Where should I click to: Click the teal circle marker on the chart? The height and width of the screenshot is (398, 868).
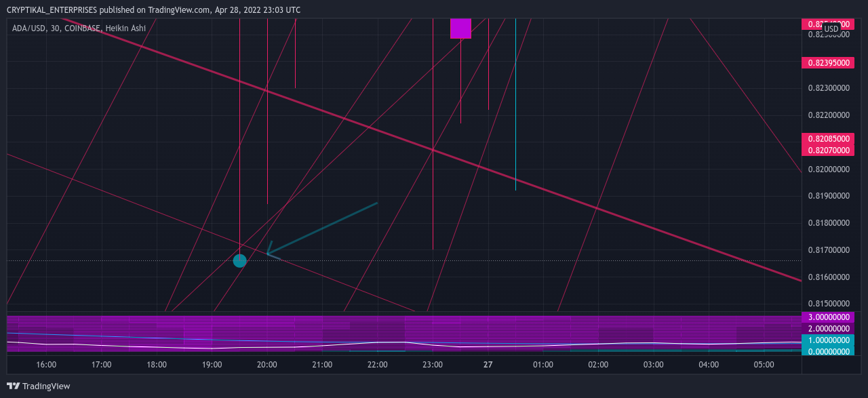239,260
